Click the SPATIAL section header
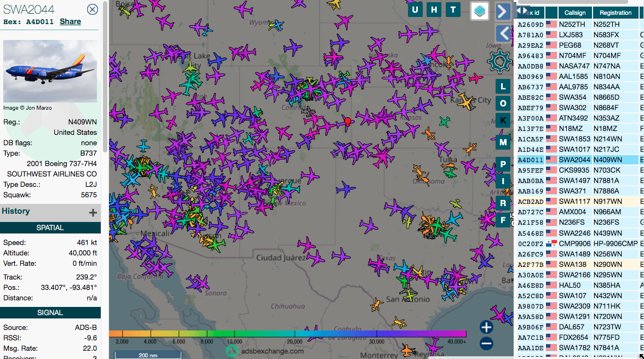Viewport: 644px width, 359px height. click(50, 228)
